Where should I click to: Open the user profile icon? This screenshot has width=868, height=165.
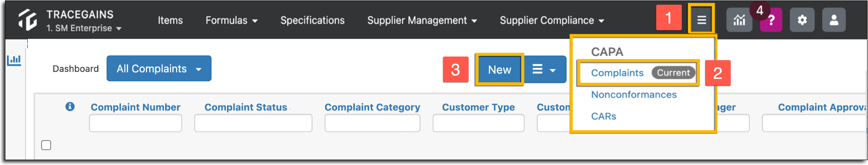[834, 20]
